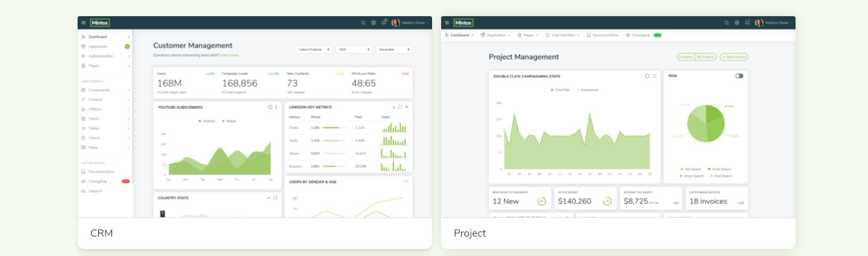The image size is (868, 256).
Task: Open the Latest Products dropdown
Action: (314, 49)
